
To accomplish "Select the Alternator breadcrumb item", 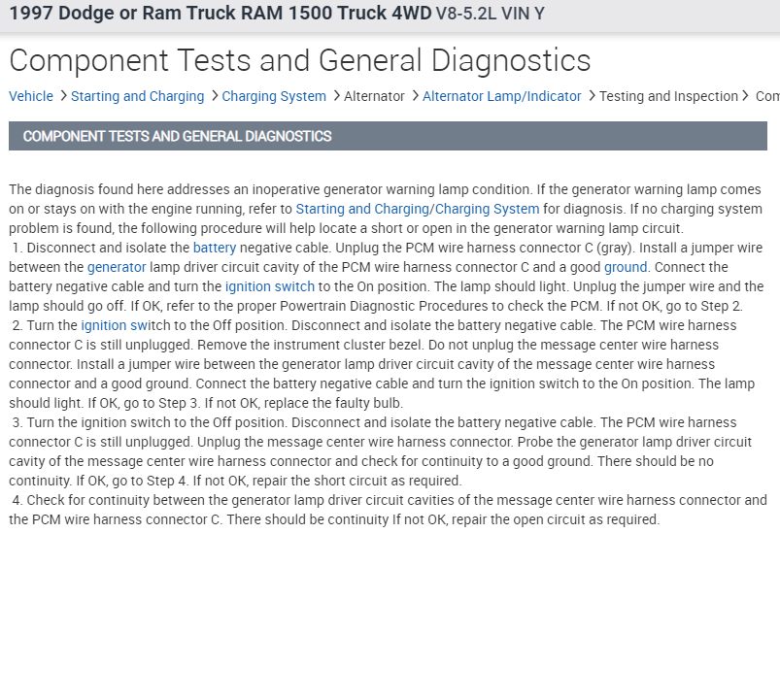I will [x=374, y=96].
